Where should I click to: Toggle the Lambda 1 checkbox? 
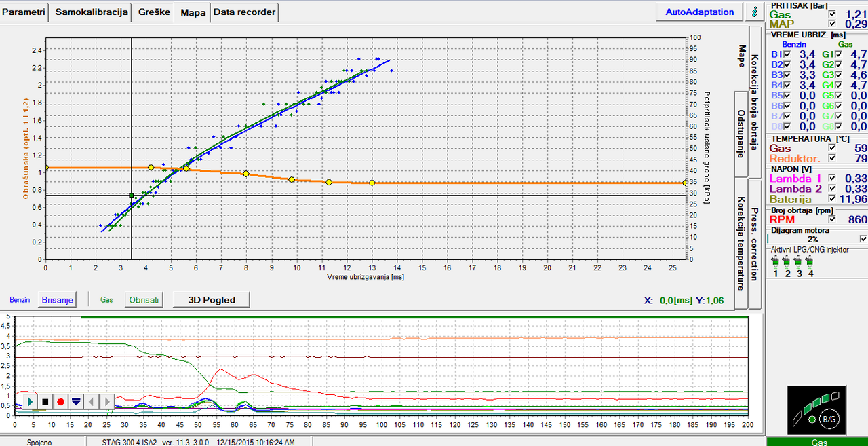[x=832, y=179]
